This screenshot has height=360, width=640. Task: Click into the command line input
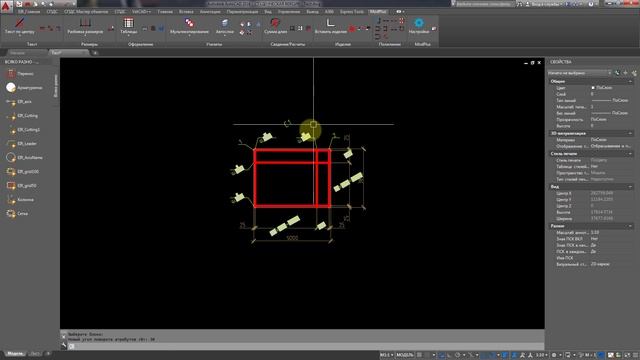(x=306, y=346)
